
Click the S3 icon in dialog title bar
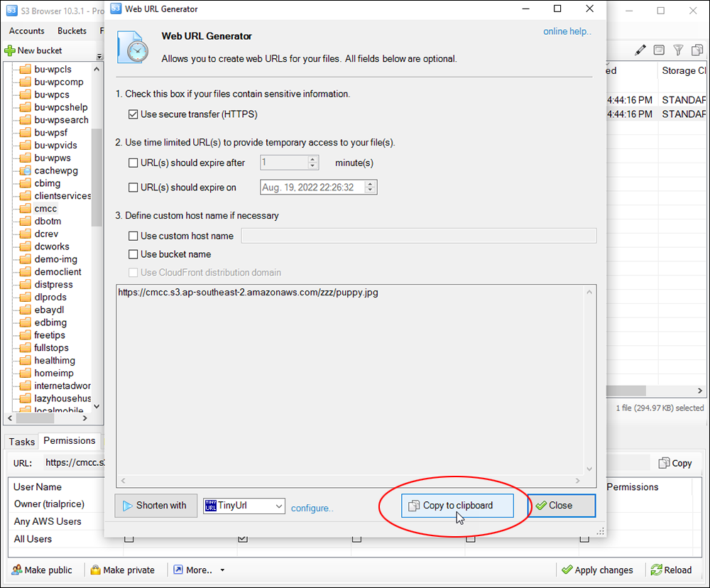116,9
